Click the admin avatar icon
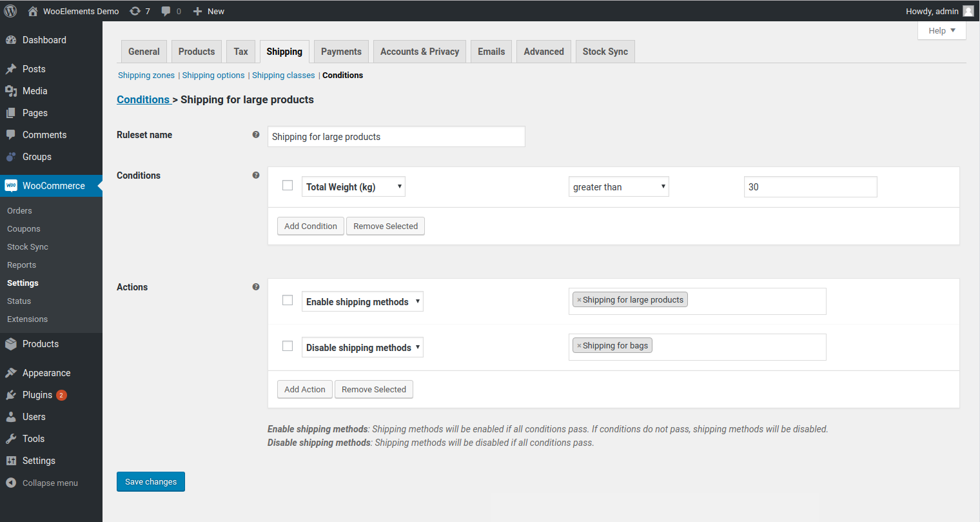 tap(968, 11)
